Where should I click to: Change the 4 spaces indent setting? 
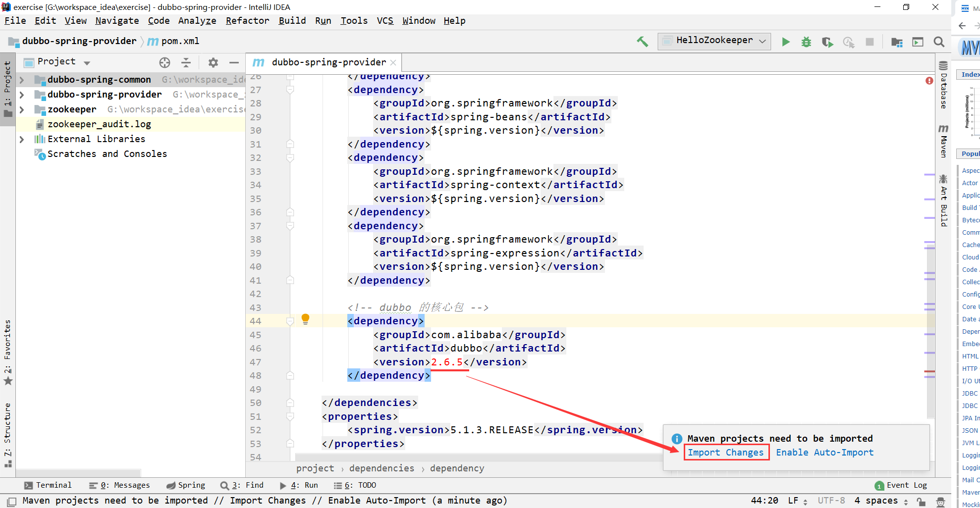[x=881, y=501]
